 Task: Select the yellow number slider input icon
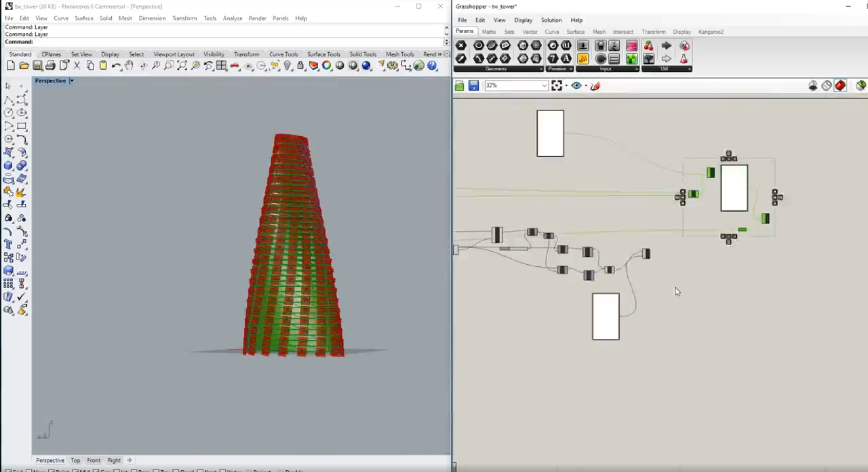pos(583,59)
